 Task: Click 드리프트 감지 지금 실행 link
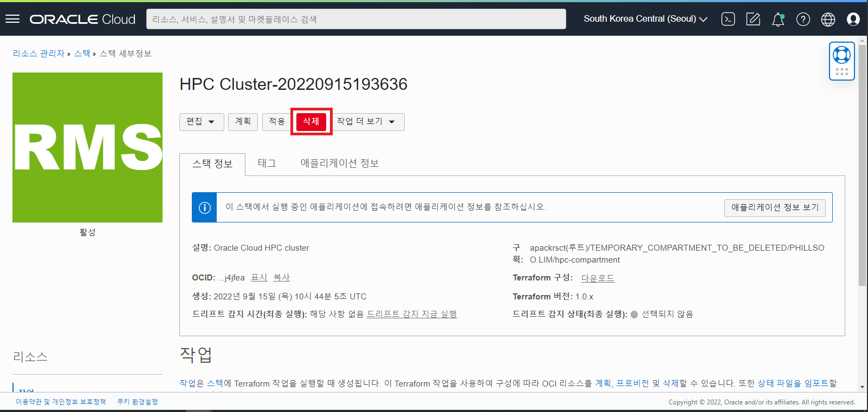pos(412,314)
